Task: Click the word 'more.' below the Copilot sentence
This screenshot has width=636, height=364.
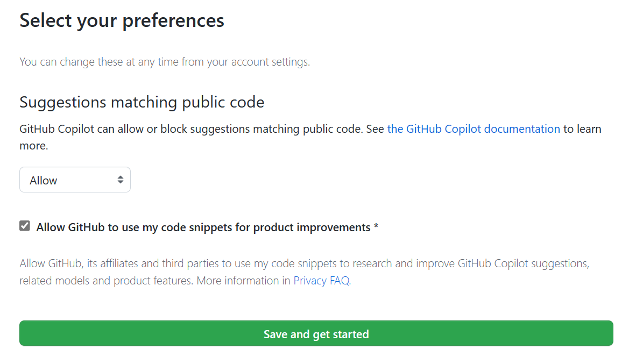Action: (34, 146)
